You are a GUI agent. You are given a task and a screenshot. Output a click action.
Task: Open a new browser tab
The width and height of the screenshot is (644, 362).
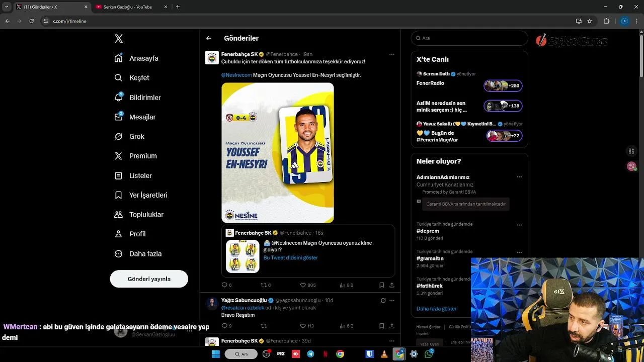tap(178, 7)
